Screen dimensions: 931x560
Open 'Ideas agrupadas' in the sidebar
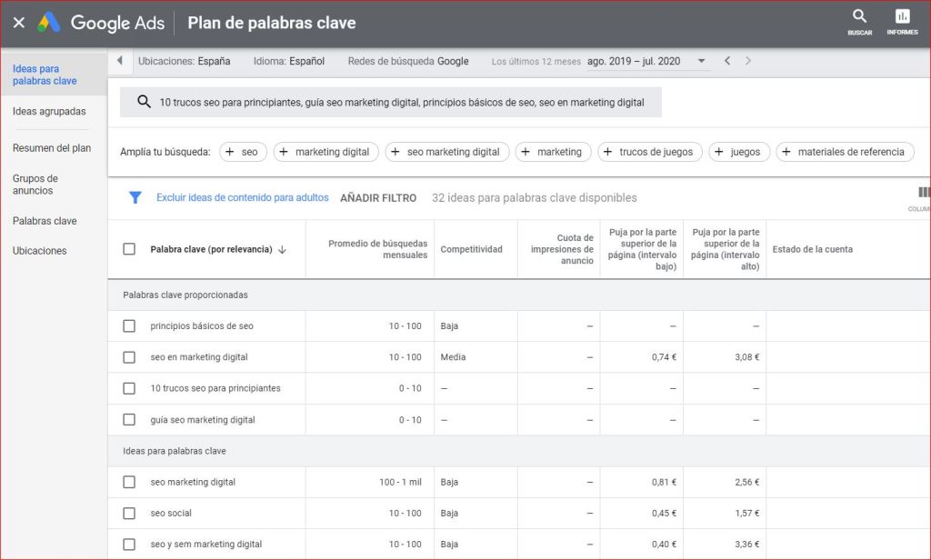pos(49,111)
